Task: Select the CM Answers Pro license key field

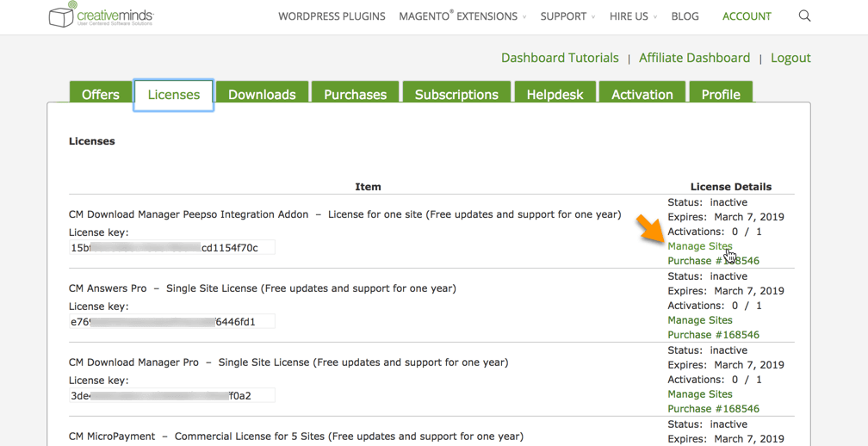Action: coord(171,322)
